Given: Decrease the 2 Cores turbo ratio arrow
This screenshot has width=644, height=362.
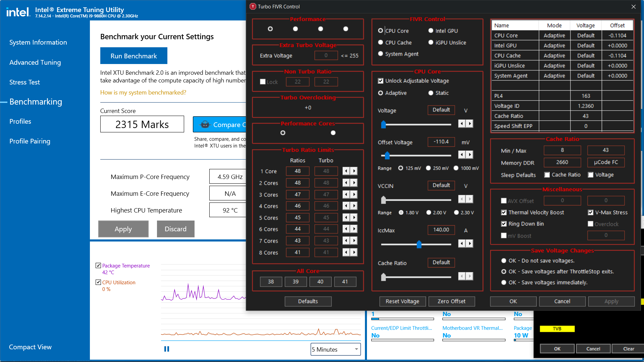Looking at the screenshot, I should click(x=346, y=183).
